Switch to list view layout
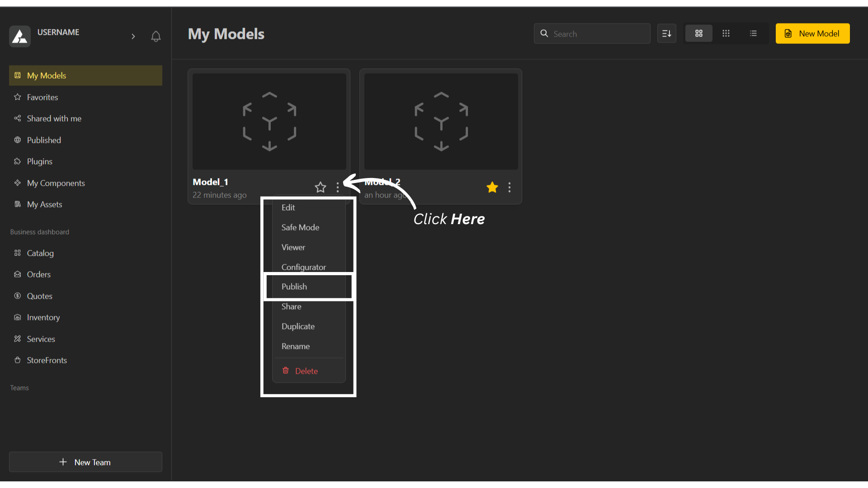This screenshot has width=868, height=488. pos(753,33)
